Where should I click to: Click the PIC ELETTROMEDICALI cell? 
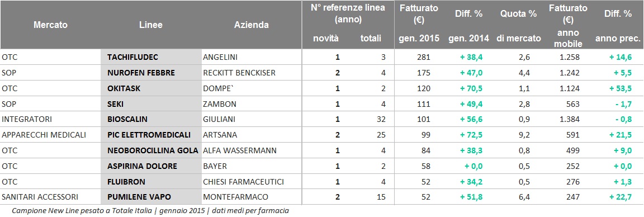click(151, 135)
